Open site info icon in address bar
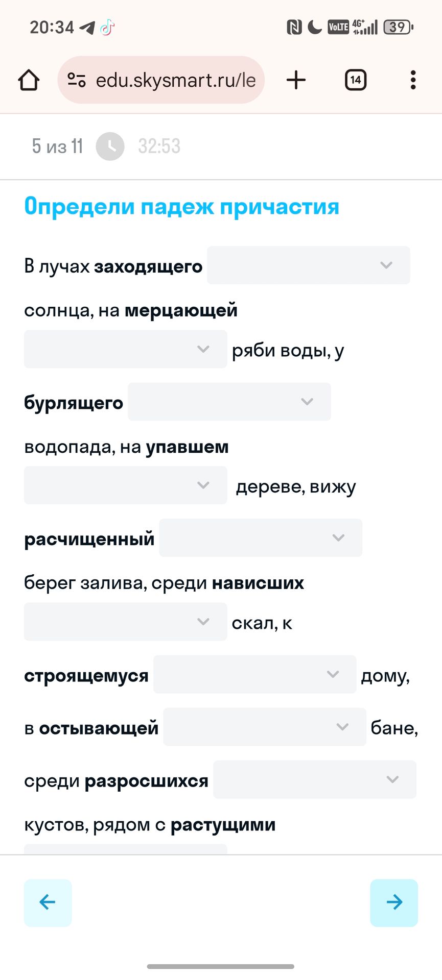The height and width of the screenshot is (980, 442). point(77,80)
